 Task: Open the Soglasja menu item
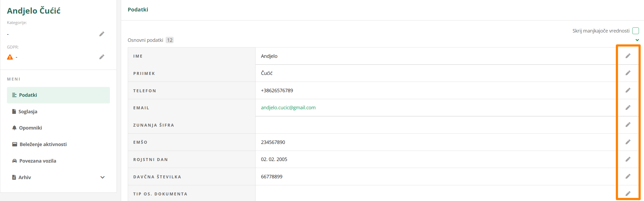point(28,111)
